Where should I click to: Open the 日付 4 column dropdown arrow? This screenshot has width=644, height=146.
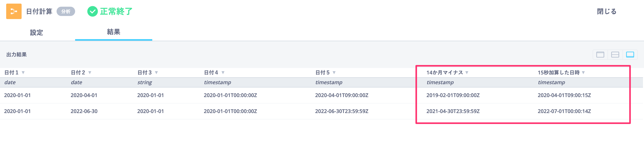[223, 73]
